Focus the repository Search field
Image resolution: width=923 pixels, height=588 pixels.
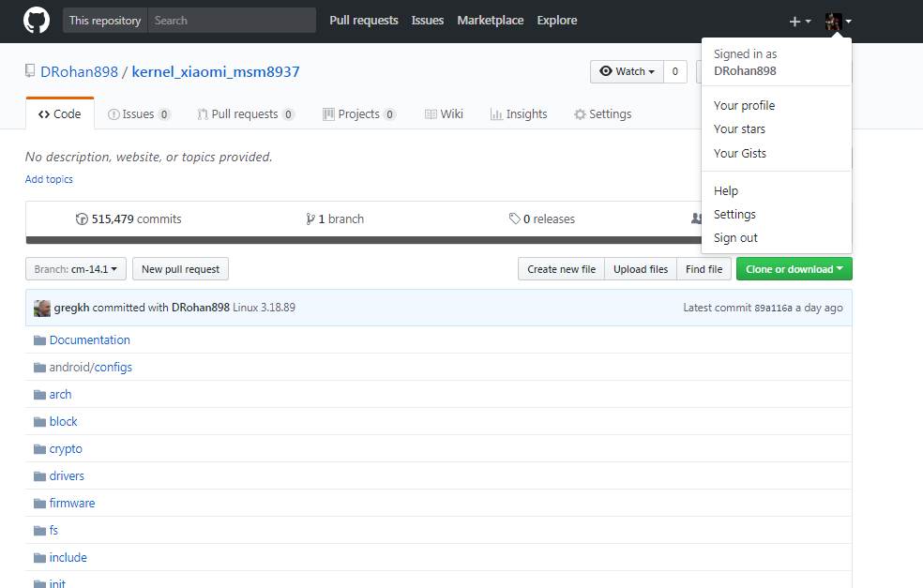232,20
